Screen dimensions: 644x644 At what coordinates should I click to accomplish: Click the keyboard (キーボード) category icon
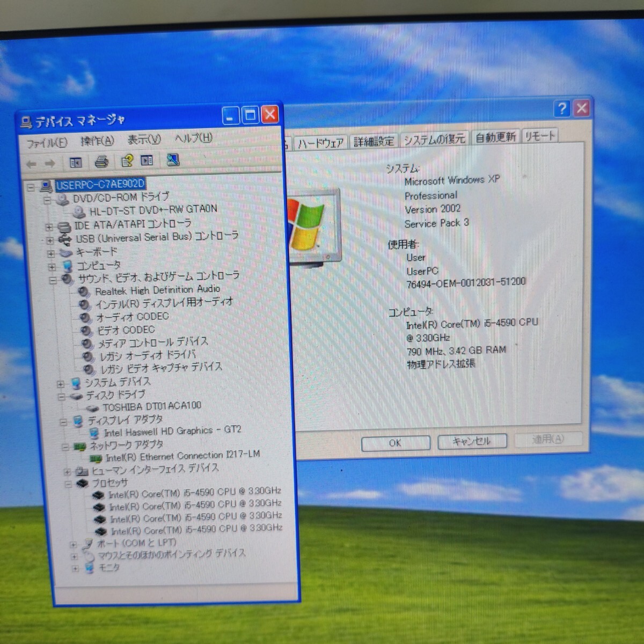(x=66, y=252)
